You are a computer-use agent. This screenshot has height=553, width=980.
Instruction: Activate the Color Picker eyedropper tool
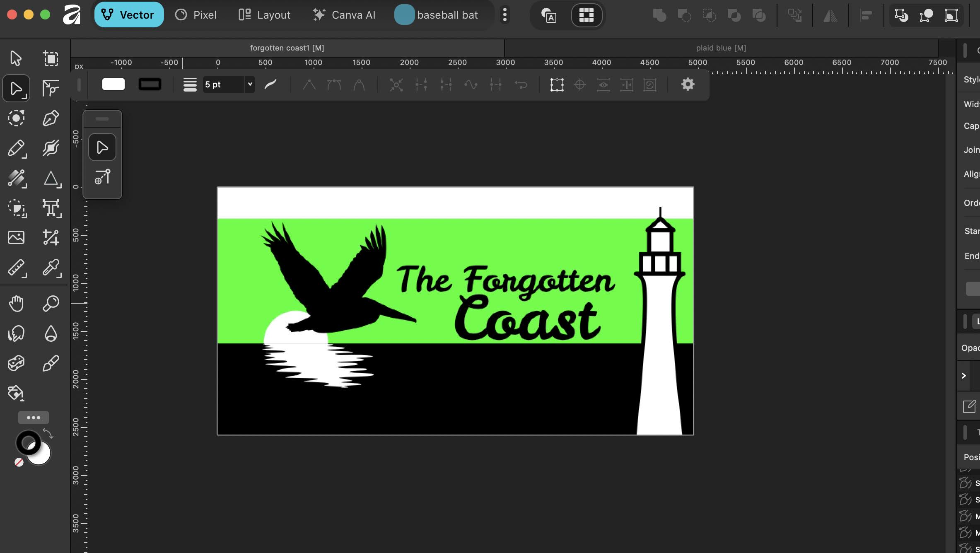(x=51, y=268)
